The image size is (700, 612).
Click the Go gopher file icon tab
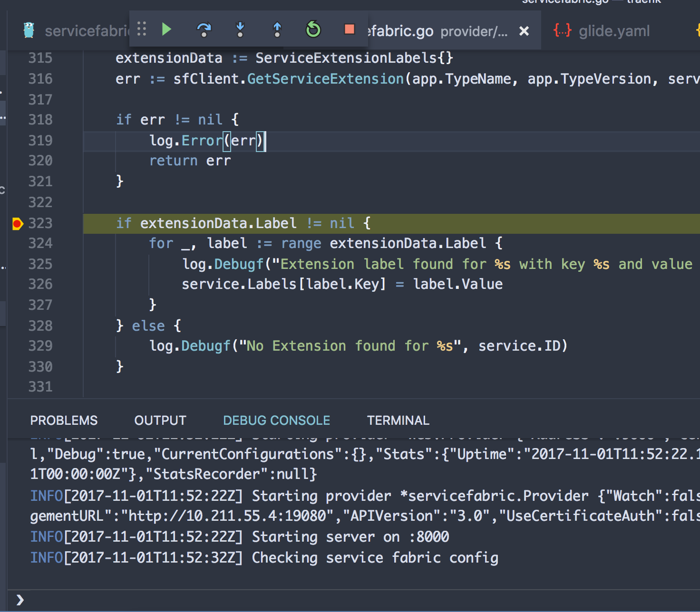pos(29,31)
